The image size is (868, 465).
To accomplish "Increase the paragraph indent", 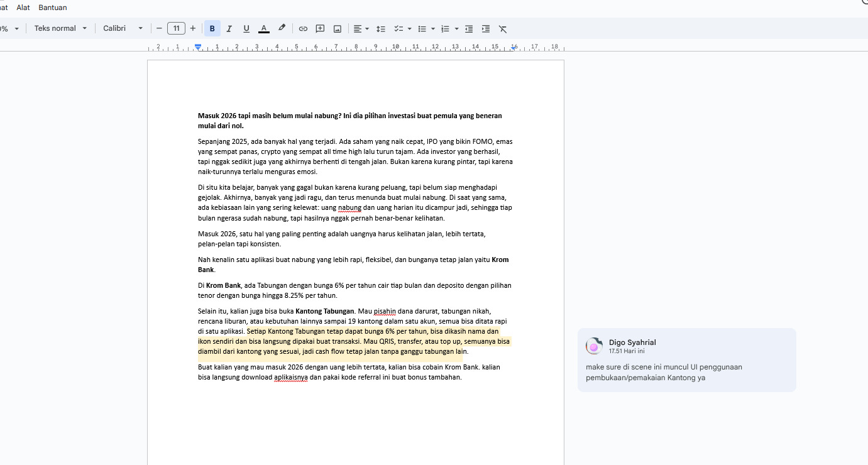I will click(486, 28).
